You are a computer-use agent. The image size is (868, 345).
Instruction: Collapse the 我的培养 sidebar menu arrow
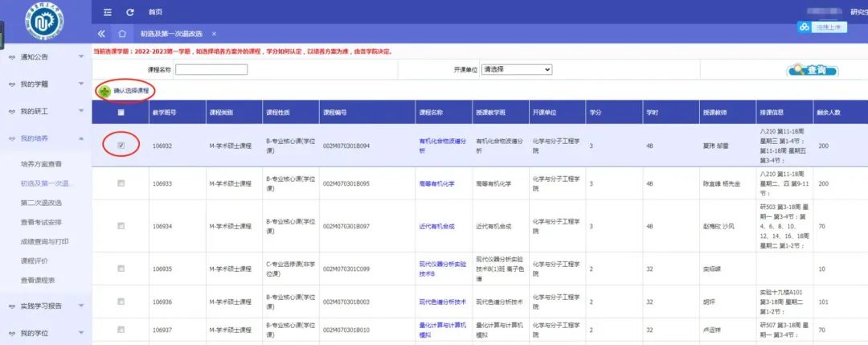pos(81,138)
